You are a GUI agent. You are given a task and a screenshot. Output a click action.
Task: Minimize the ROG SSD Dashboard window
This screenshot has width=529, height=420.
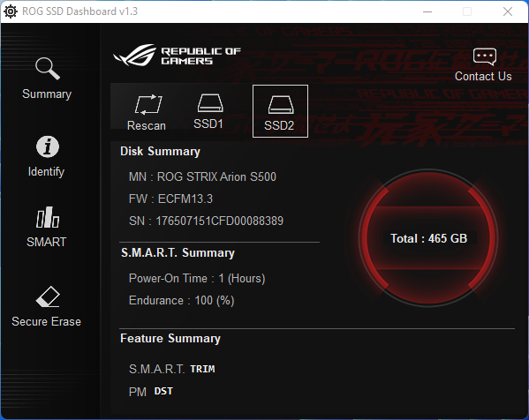tap(427, 11)
